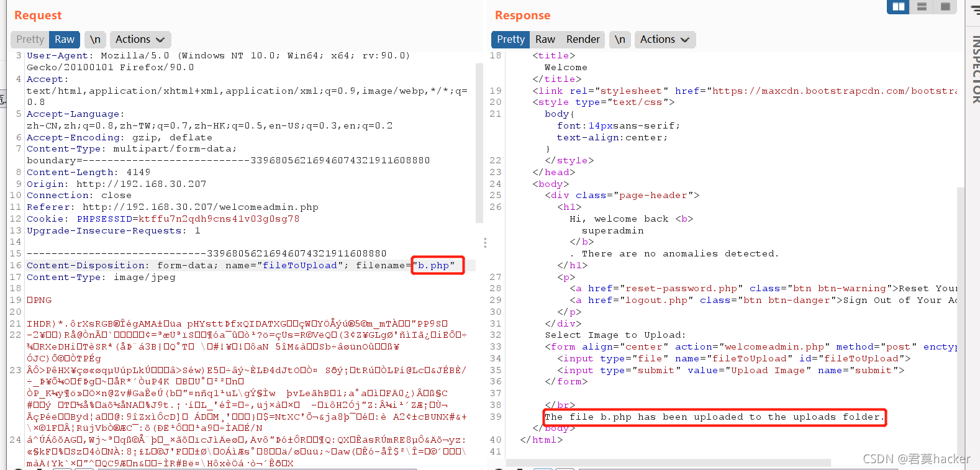Click the "Request" panel heading
This screenshot has width=980, height=470.
point(38,16)
